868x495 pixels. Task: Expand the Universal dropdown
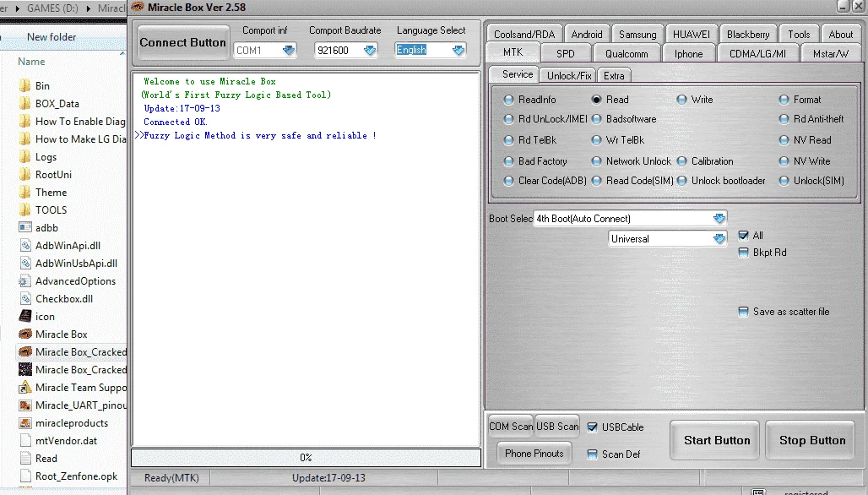(x=719, y=239)
